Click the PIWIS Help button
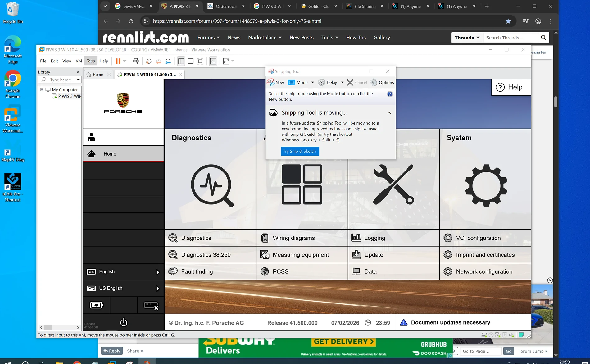 coord(511,87)
